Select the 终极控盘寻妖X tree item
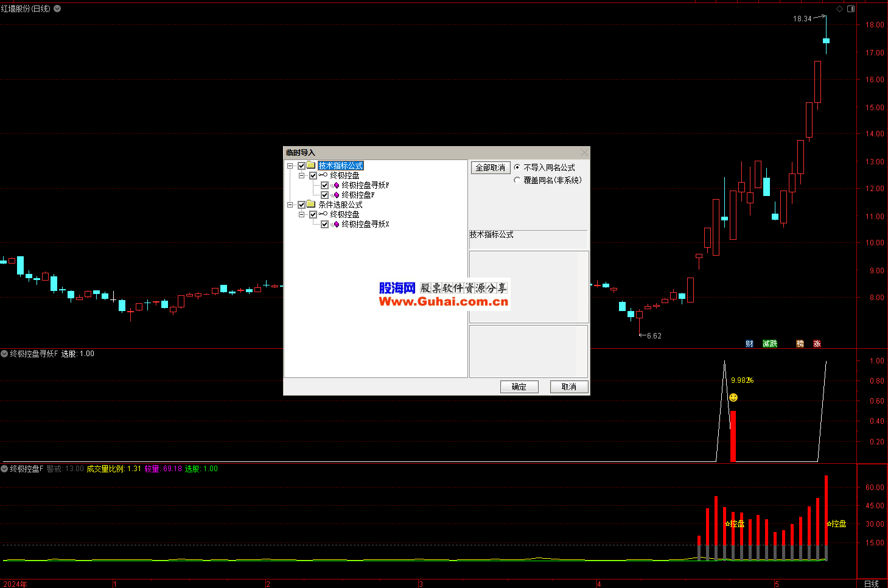Viewport: 888px width, 588px height. (x=365, y=224)
